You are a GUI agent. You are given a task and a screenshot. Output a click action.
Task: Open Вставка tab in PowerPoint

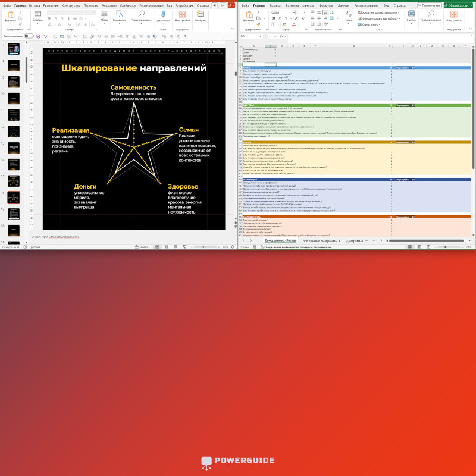click(x=35, y=5)
